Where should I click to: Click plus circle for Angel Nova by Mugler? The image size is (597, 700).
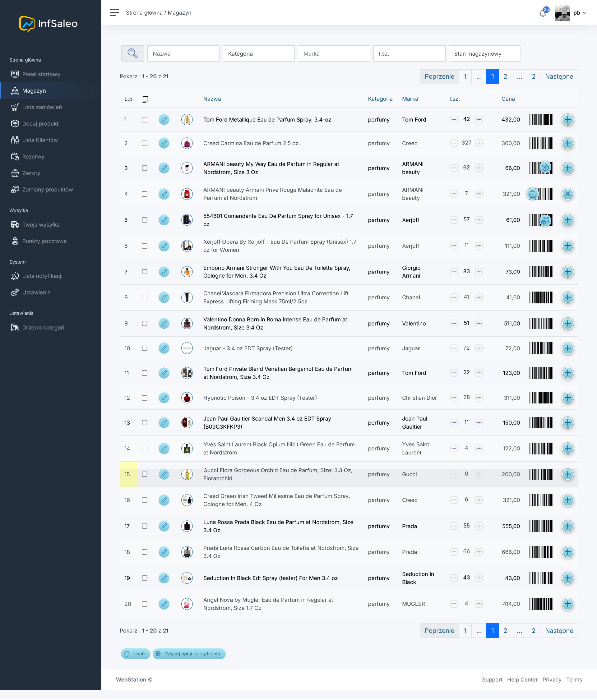pyautogui.click(x=567, y=604)
